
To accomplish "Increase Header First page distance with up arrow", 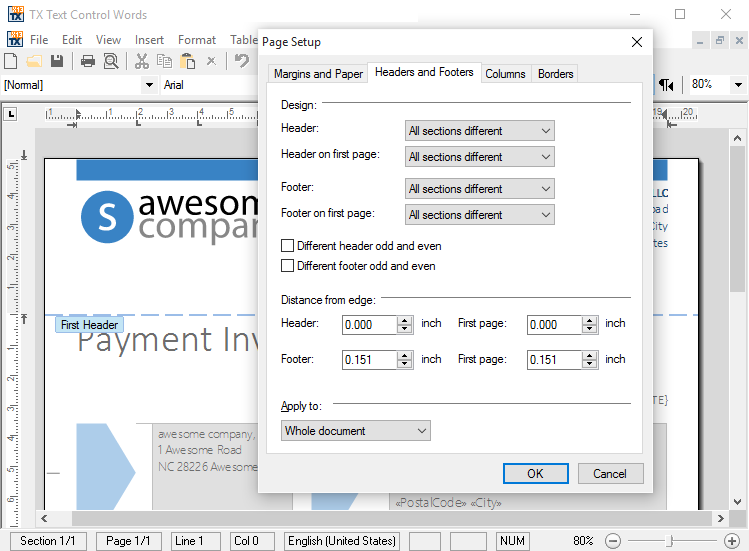I will [590, 321].
